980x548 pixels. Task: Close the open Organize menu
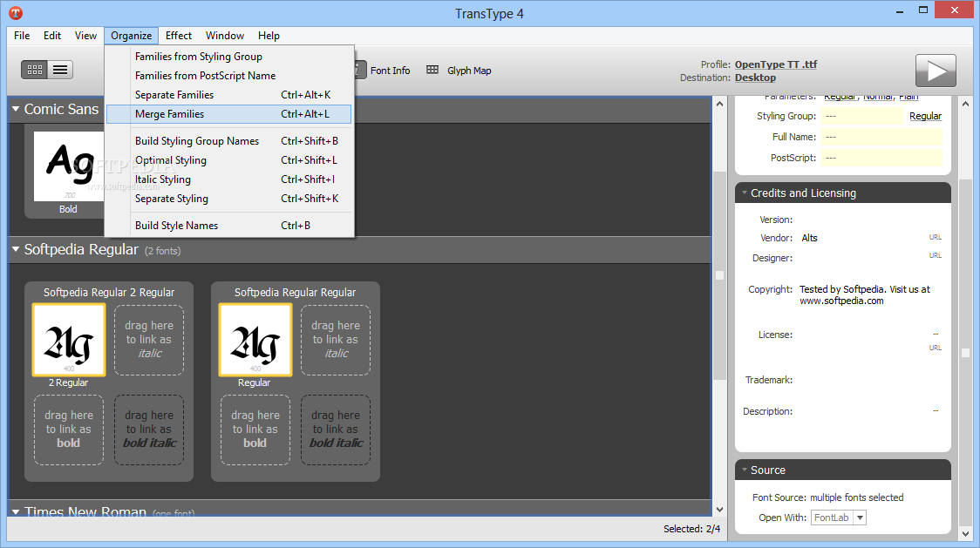[132, 36]
